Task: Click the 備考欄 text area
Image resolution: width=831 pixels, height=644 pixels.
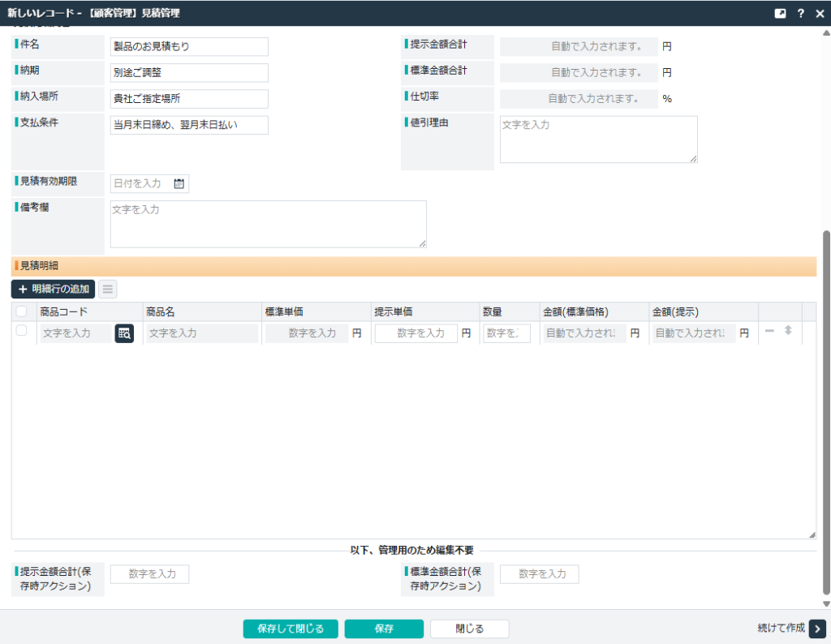Action: [268, 223]
